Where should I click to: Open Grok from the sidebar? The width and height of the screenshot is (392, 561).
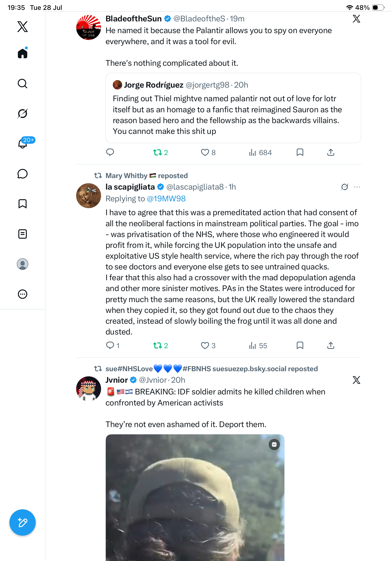(x=23, y=113)
